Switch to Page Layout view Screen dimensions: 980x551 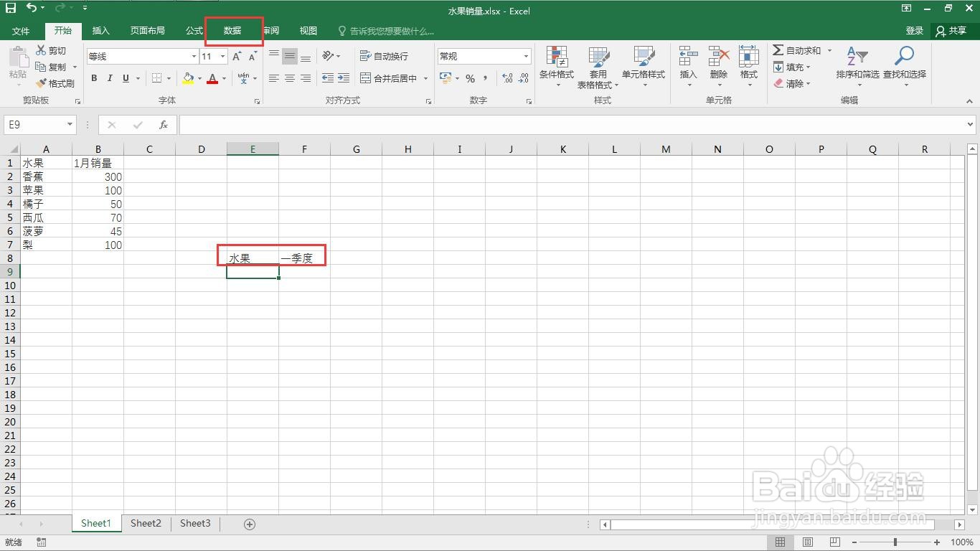[807, 542]
